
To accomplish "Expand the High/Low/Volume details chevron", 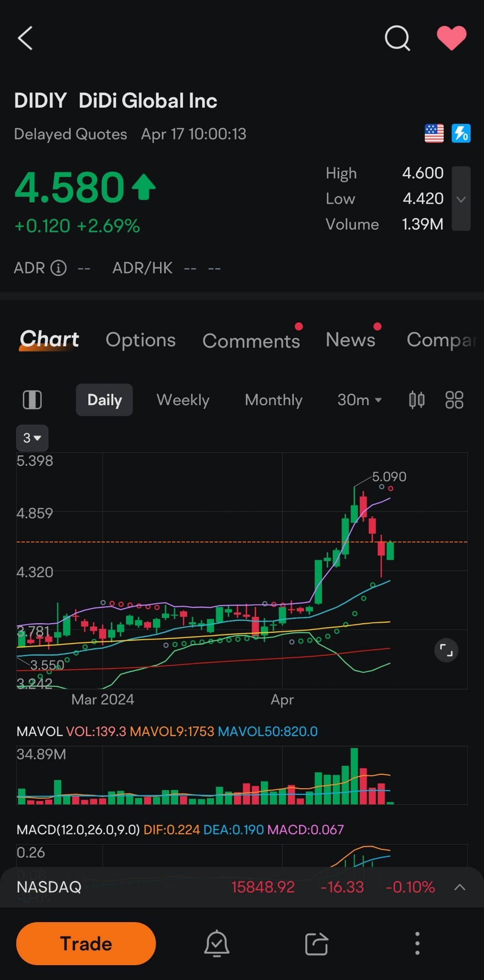I will 461,199.
